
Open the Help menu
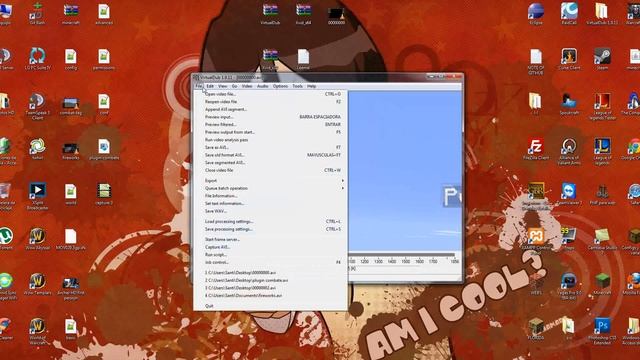tap(311, 86)
